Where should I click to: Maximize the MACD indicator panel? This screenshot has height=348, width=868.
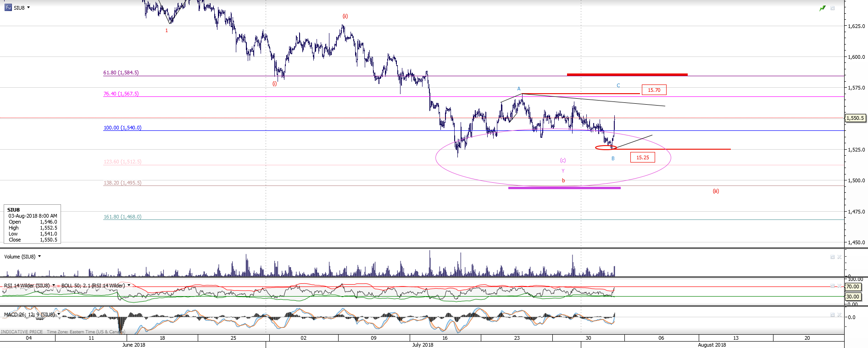832,315
